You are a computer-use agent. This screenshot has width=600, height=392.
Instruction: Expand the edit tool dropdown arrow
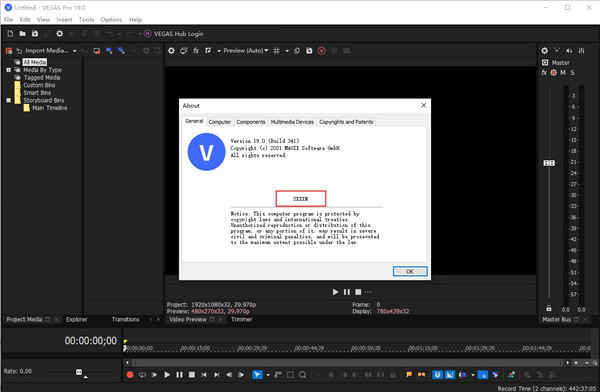pyautogui.click(x=268, y=375)
